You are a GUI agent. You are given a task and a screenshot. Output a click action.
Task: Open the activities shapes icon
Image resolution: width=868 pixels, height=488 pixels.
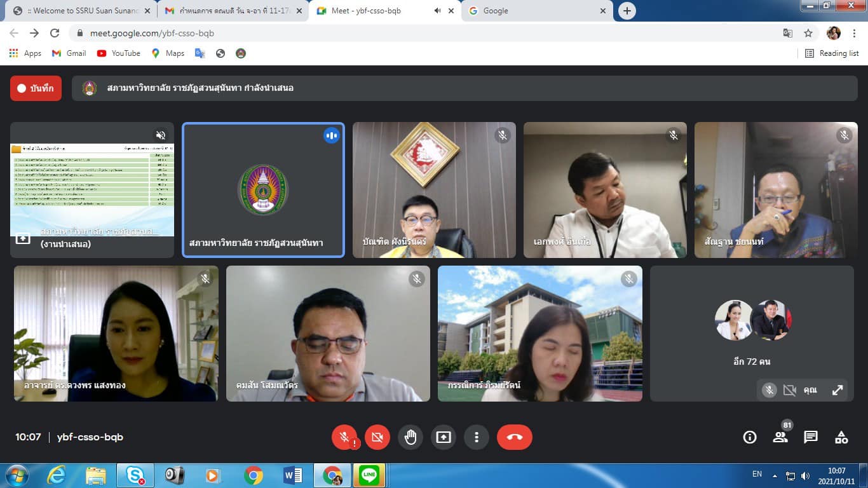(841, 437)
